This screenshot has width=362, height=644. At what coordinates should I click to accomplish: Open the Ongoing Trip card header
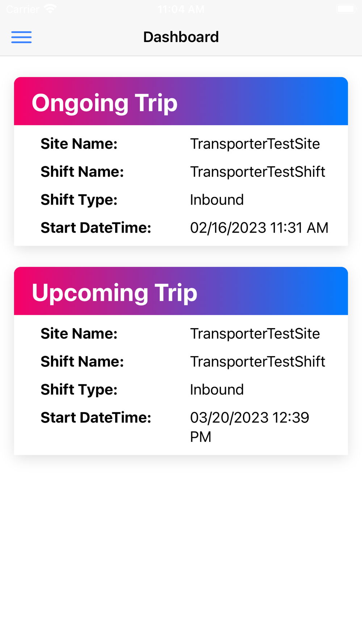[181, 101]
